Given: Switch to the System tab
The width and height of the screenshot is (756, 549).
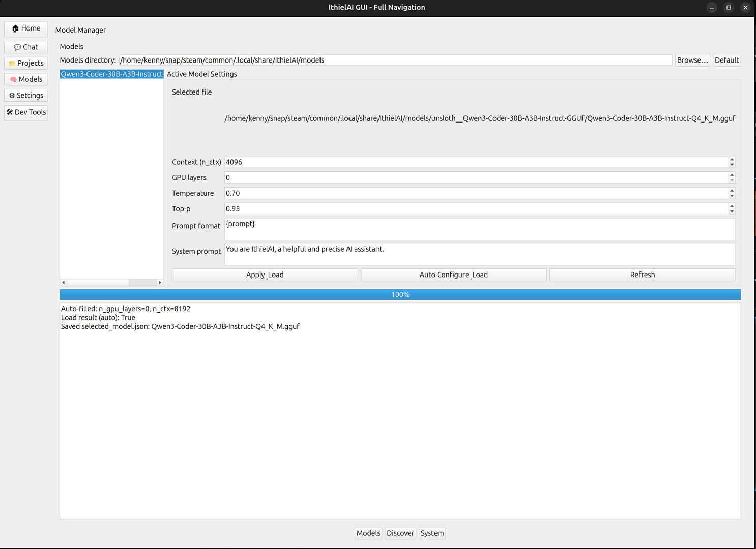Looking at the screenshot, I should (x=432, y=533).
